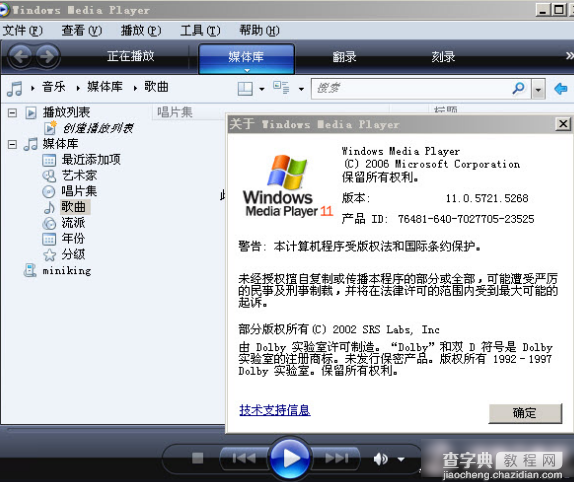Expand breadcrumb arrow before 媒体库

78,88
